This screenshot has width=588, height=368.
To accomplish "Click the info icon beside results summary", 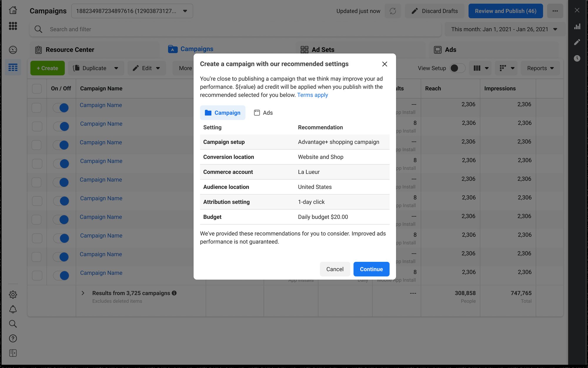I will pos(174,293).
